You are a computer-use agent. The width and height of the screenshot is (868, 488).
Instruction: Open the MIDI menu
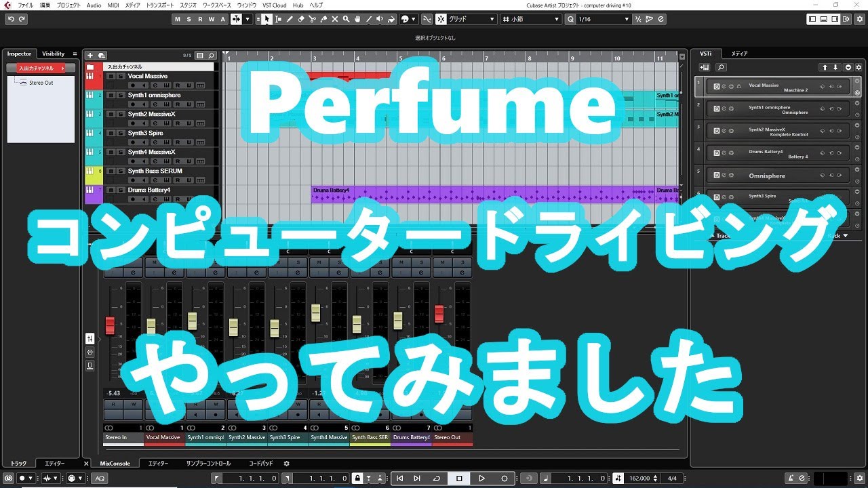coord(113,5)
